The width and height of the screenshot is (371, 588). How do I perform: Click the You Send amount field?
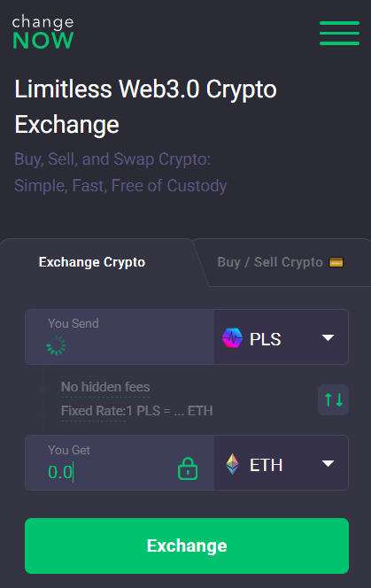[120, 337]
